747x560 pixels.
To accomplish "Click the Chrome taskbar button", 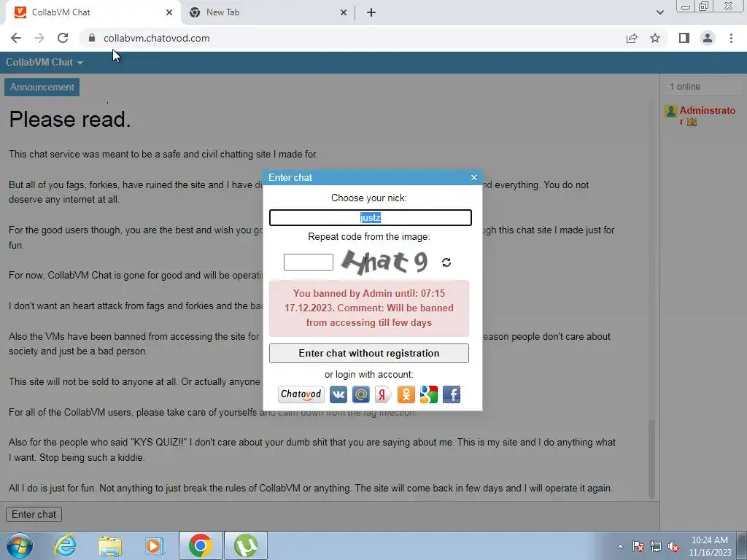I will point(201,545).
